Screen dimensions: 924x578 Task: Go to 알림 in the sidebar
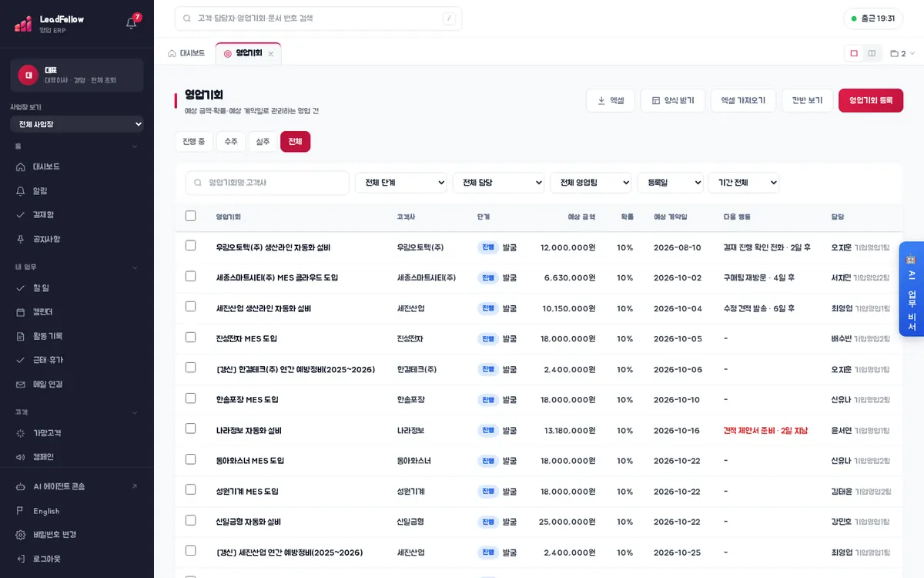tap(77, 190)
